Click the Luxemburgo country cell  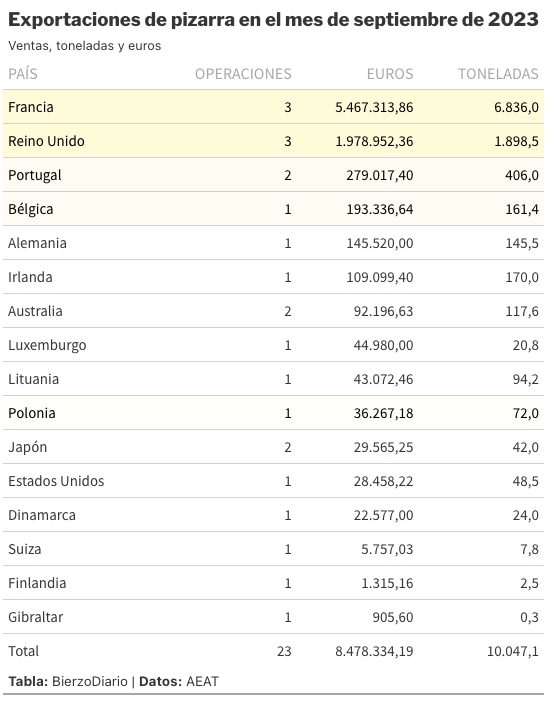(47, 345)
